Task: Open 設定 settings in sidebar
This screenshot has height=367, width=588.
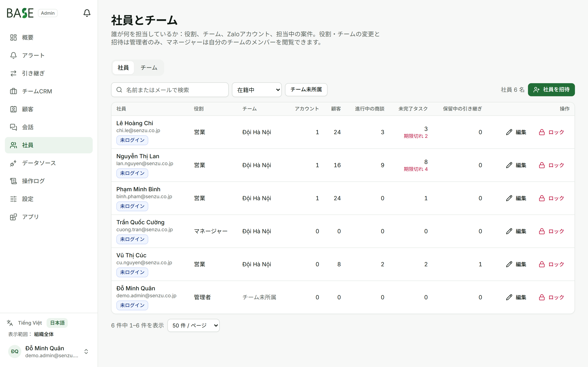Action: [x=49, y=199]
